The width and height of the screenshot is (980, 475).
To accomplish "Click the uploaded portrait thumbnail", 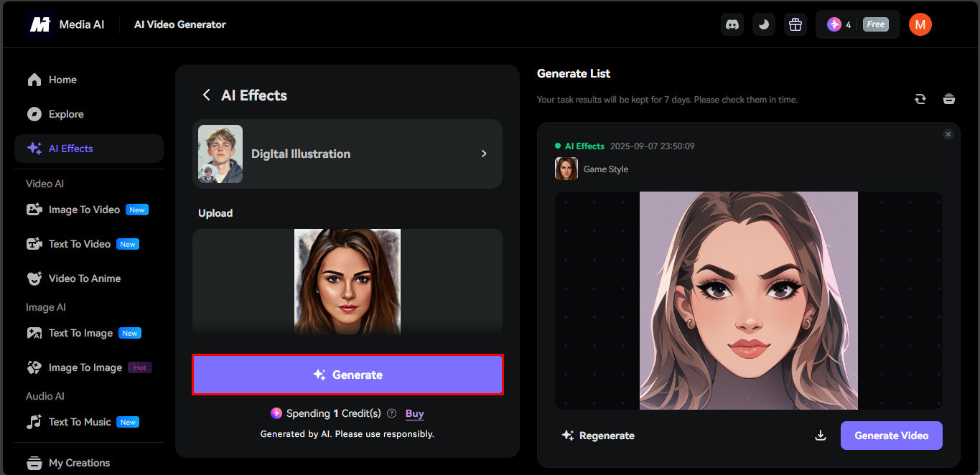I will [x=347, y=281].
